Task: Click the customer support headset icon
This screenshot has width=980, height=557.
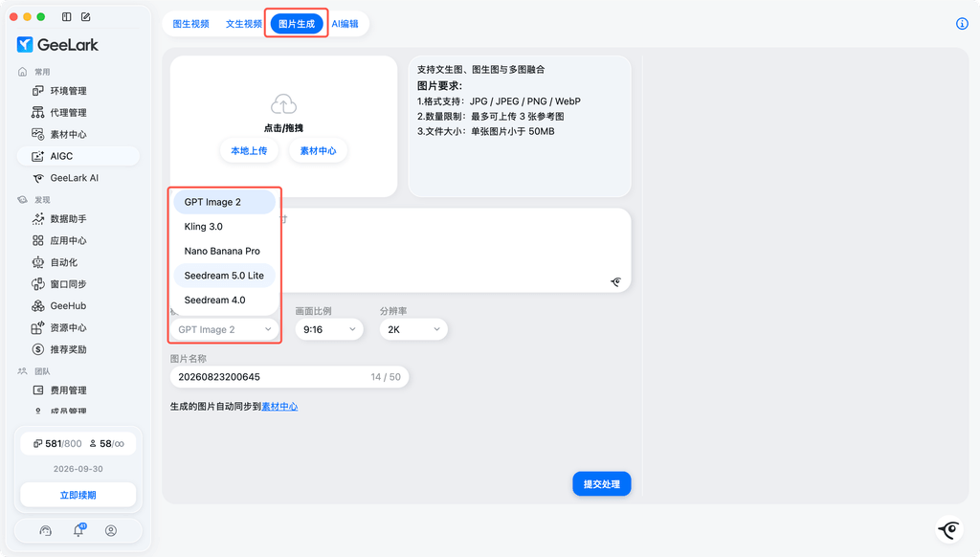Action: pyautogui.click(x=46, y=531)
